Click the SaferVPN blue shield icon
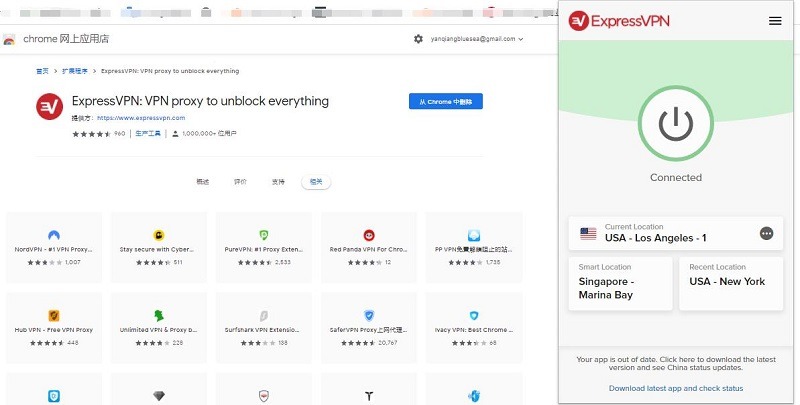Viewport: 800px width, 405px height. [x=369, y=315]
